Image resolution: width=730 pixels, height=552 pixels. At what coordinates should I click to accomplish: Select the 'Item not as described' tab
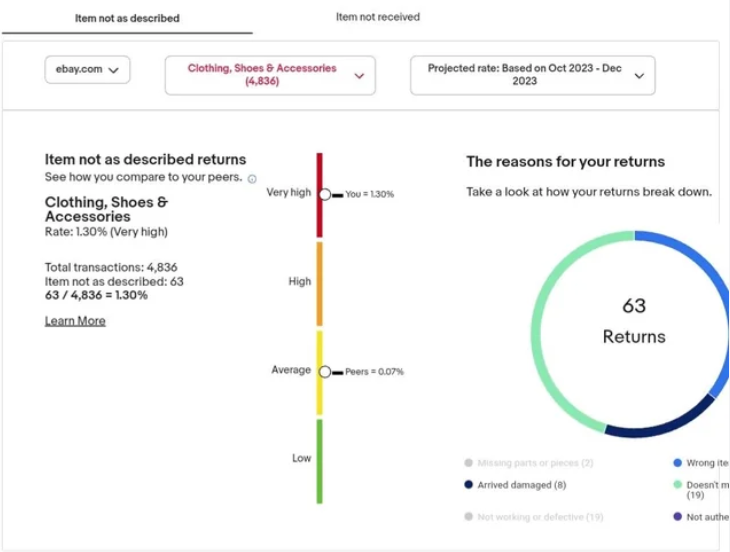127,18
